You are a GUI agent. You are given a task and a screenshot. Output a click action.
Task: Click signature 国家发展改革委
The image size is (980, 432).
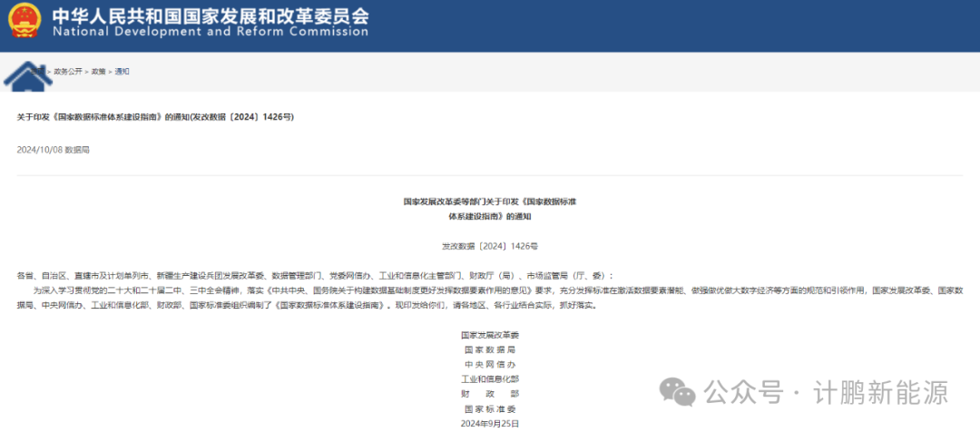[x=489, y=335]
